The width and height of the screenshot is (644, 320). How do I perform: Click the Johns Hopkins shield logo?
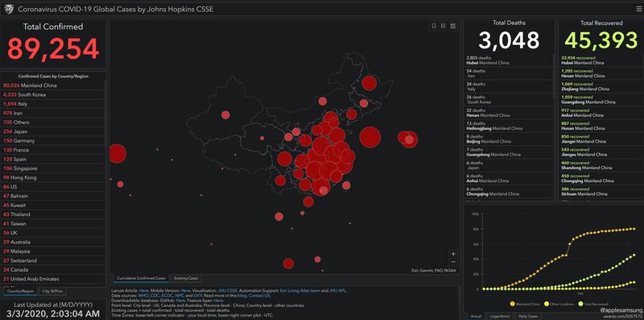[9, 9]
